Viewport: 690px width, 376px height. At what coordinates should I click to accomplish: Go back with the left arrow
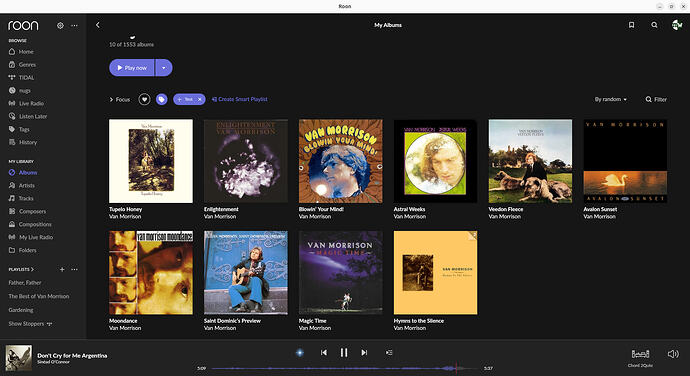coord(98,25)
